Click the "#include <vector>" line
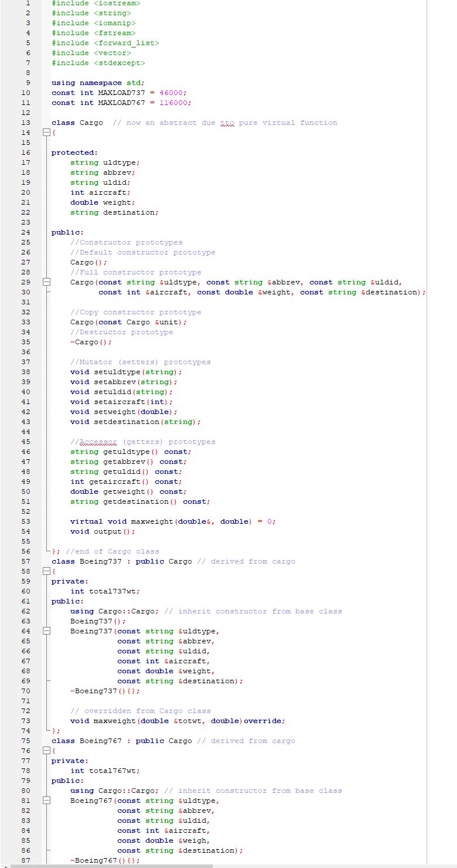Screen dimensions: 457x868 91,53
